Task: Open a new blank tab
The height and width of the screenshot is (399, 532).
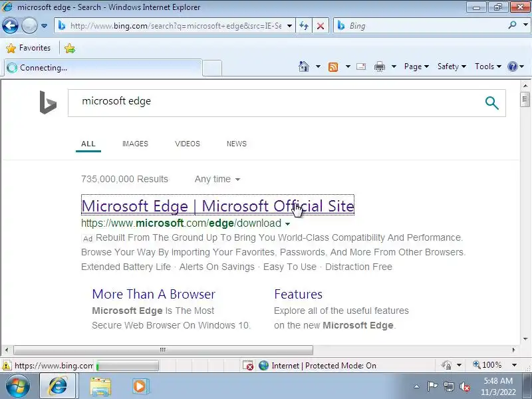Action: point(212,68)
